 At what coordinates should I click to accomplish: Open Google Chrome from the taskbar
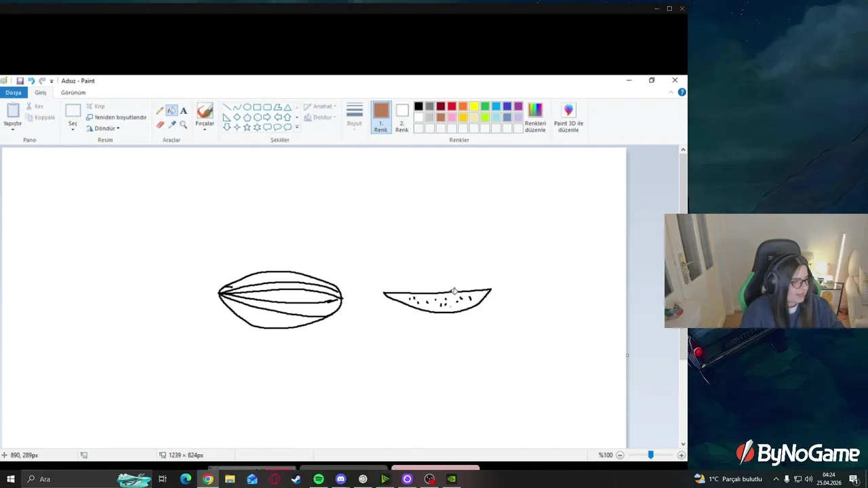208,479
